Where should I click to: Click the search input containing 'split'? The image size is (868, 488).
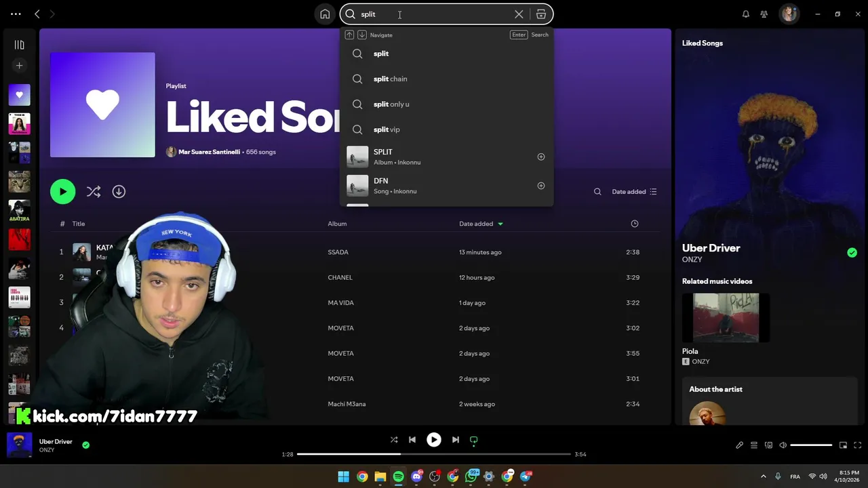point(434,14)
